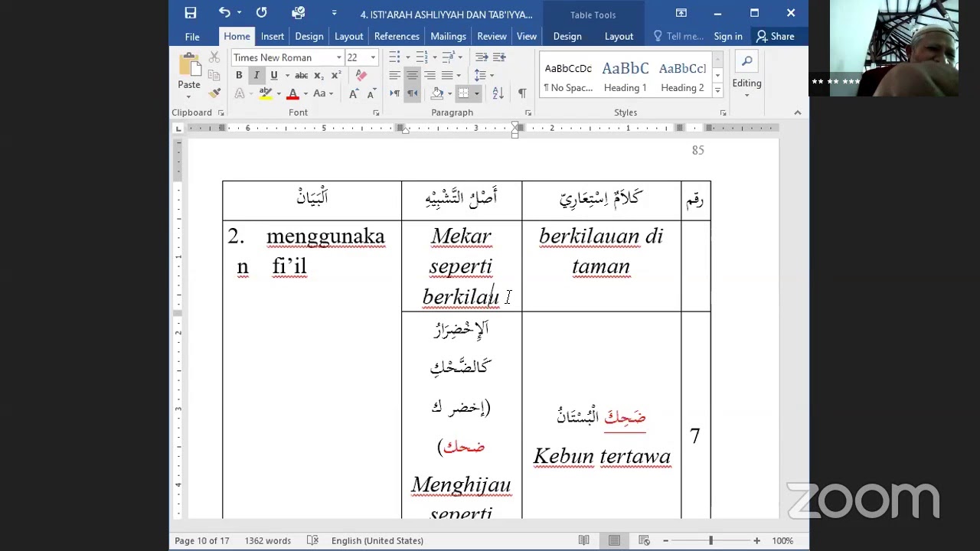The width and height of the screenshot is (980, 551).
Task: Click the text effects outlined A icon
Action: (240, 93)
